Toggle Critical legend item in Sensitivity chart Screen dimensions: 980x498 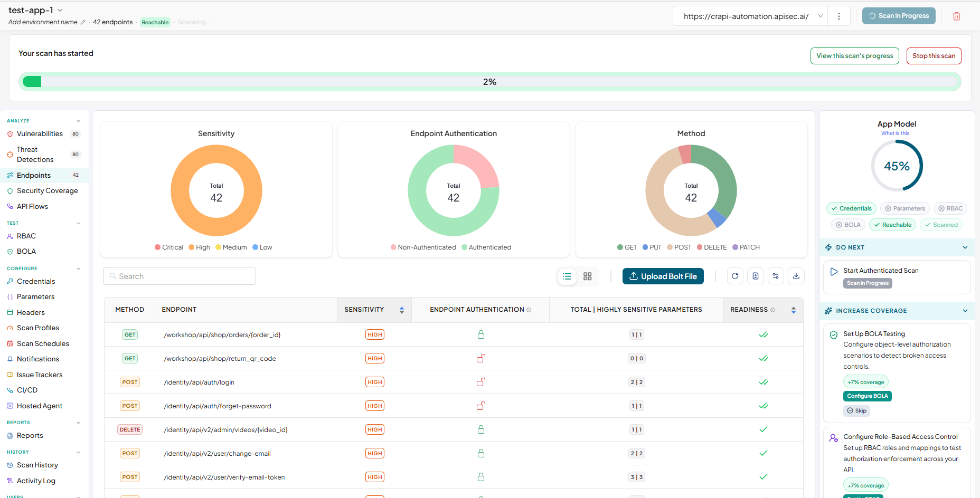[169, 247]
